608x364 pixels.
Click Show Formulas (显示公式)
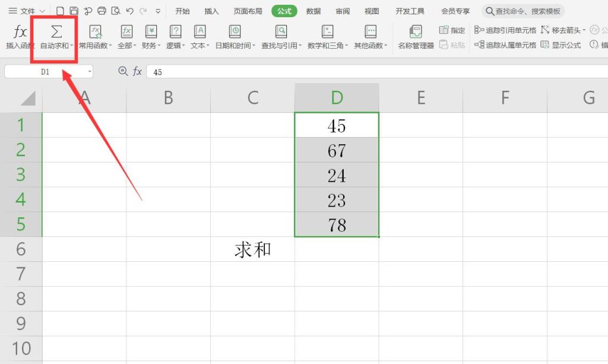560,45
